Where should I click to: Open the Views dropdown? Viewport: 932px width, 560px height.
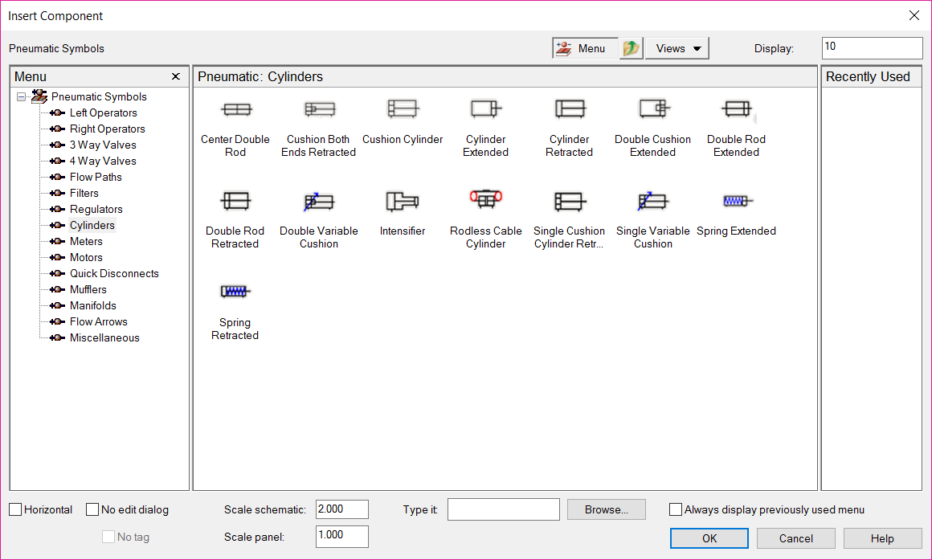[x=677, y=48]
